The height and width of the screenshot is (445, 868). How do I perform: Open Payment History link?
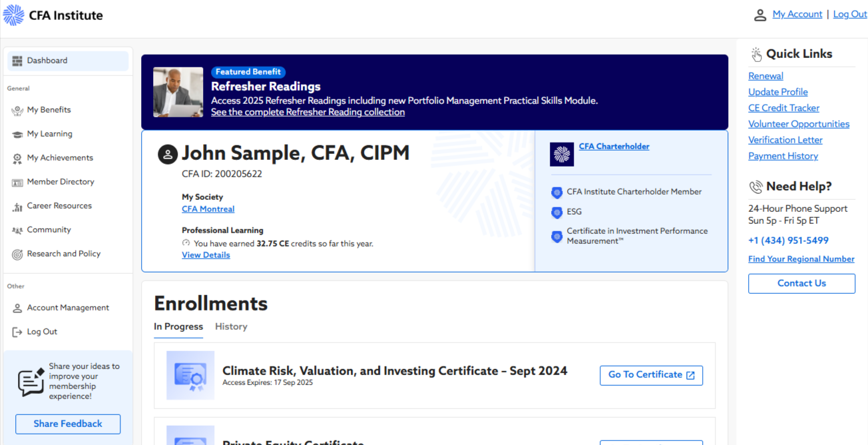tap(783, 156)
